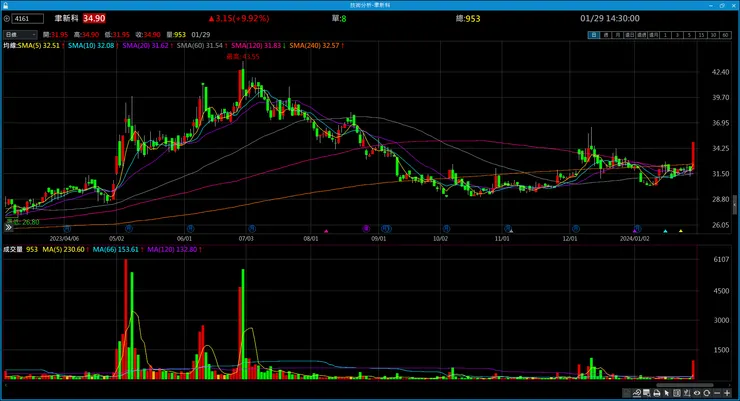Click the lock icon in the title bar

click(x=5, y=5)
